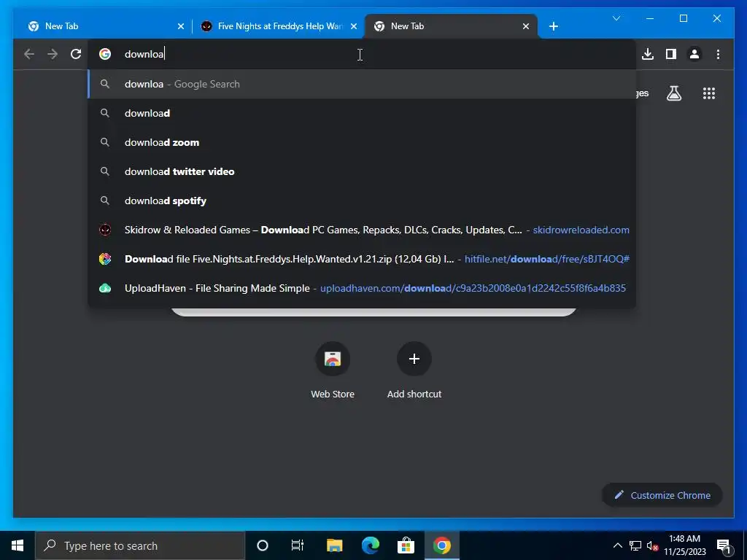Click the hitfile favicon in suggestions
This screenshot has height=560, width=747.
pyautogui.click(x=105, y=259)
